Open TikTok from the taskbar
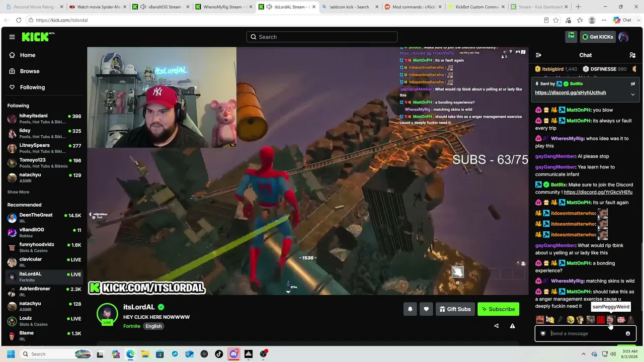The image size is (644, 362). tap(219, 354)
